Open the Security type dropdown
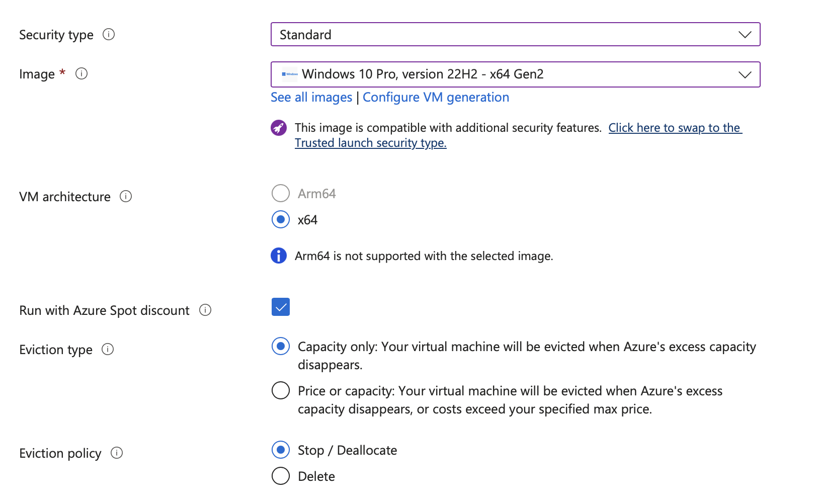Screen dimensions: 817x504 click(x=515, y=34)
